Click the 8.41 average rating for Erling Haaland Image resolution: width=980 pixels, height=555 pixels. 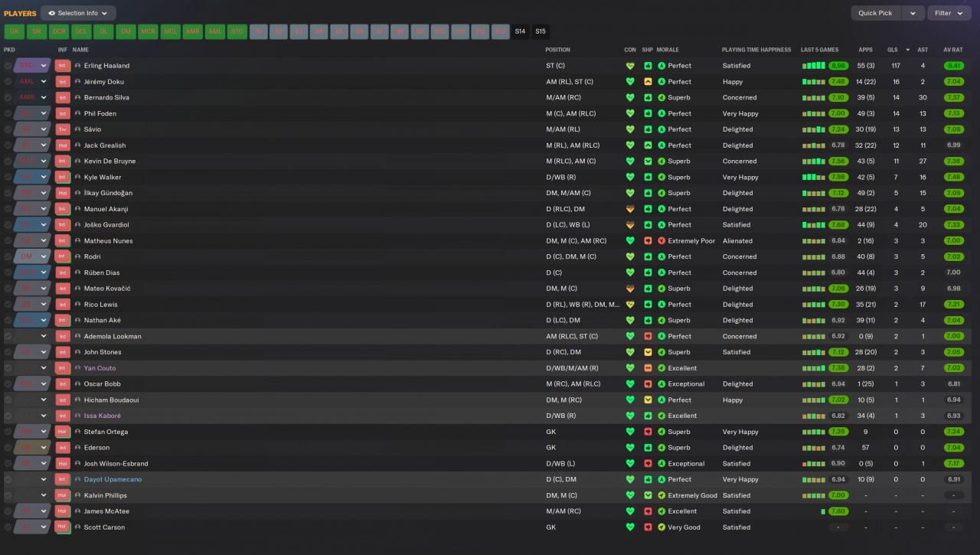(954, 66)
